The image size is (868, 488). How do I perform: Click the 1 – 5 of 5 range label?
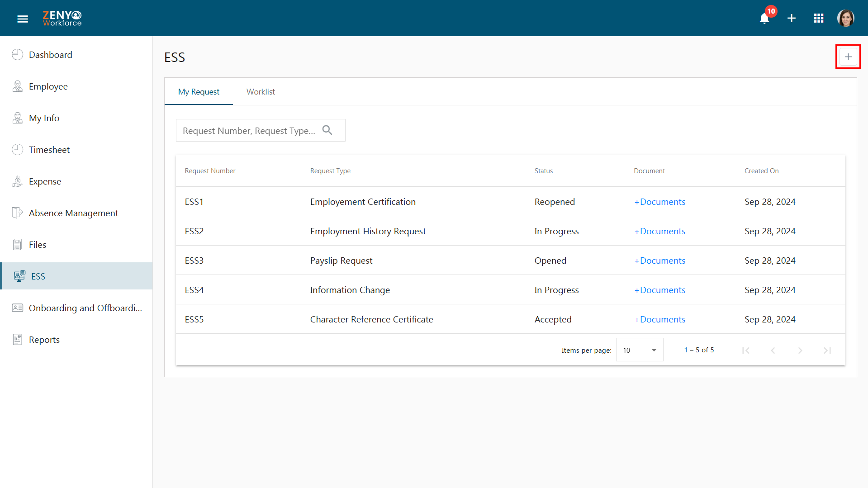(699, 350)
